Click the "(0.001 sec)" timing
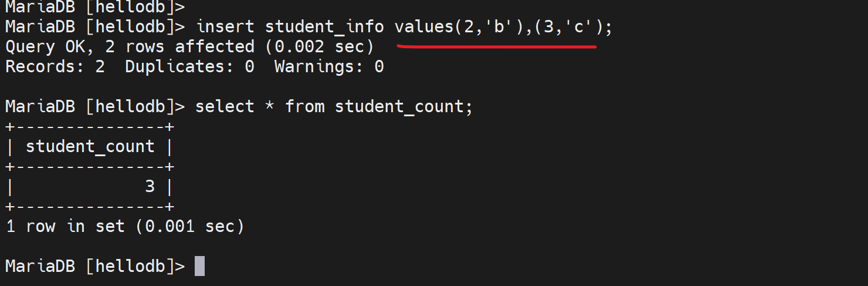The height and width of the screenshot is (286, 868). [x=190, y=226]
